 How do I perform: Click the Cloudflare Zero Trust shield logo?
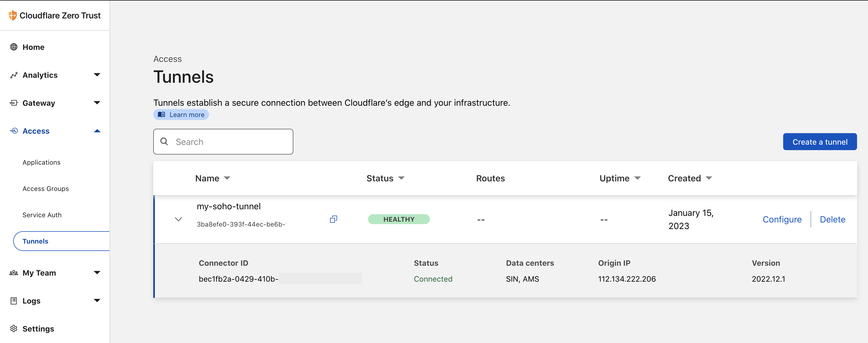click(x=13, y=15)
